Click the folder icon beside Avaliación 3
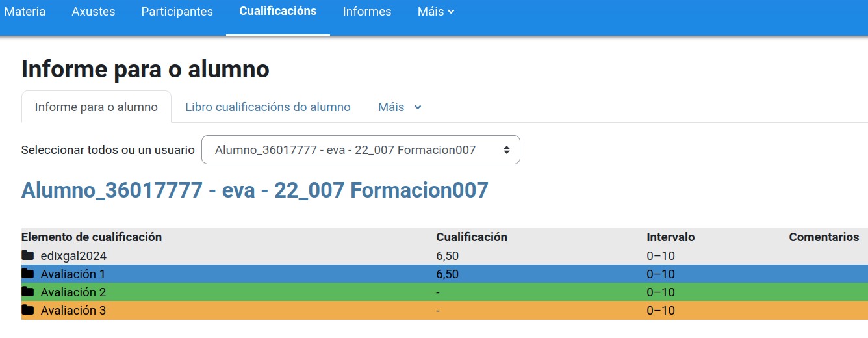 coord(27,310)
